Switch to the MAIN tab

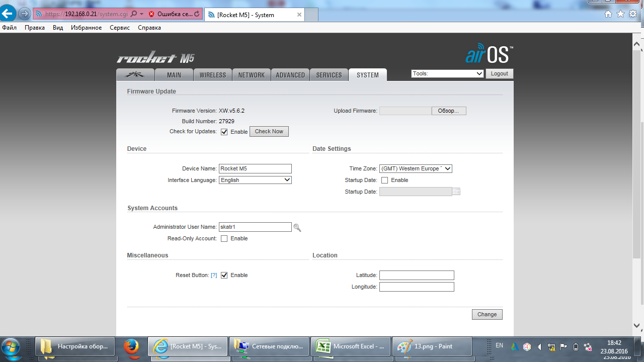[174, 75]
